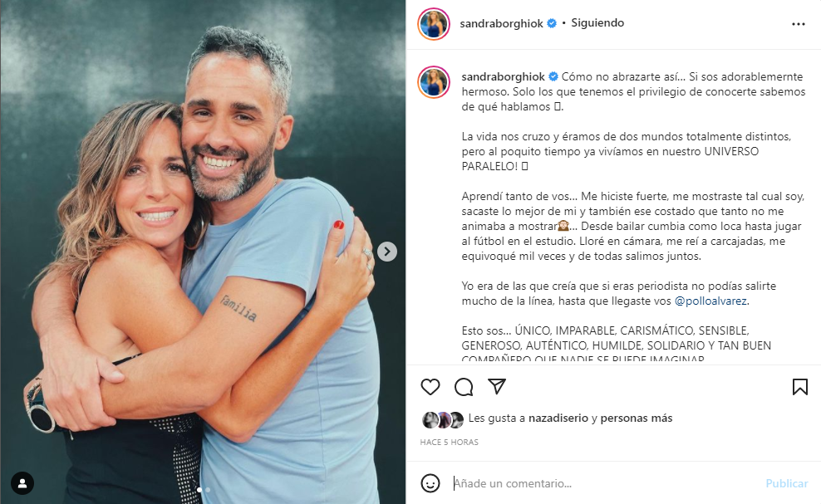Go to next photo in carousel
This screenshot has height=504, width=821.
[x=387, y=252]
